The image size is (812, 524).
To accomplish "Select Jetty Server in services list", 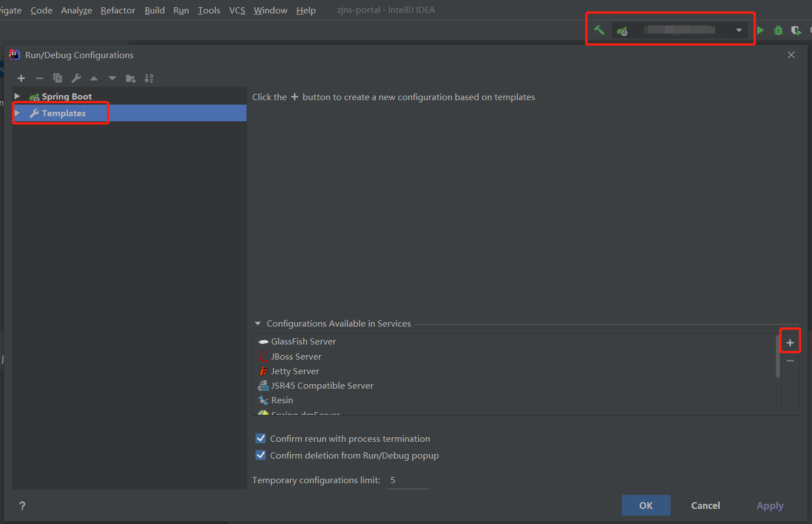I will [x=295, y=371].
